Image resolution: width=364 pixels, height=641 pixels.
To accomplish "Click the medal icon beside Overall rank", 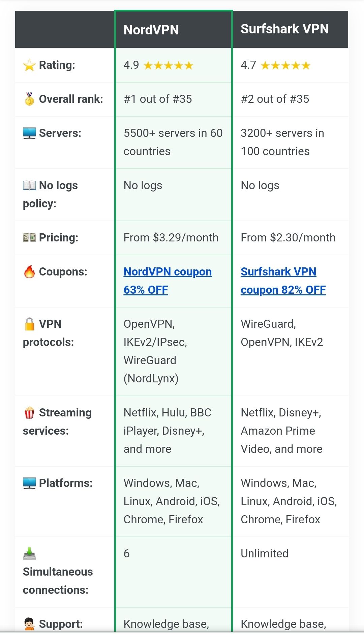I will coord(29,99).
